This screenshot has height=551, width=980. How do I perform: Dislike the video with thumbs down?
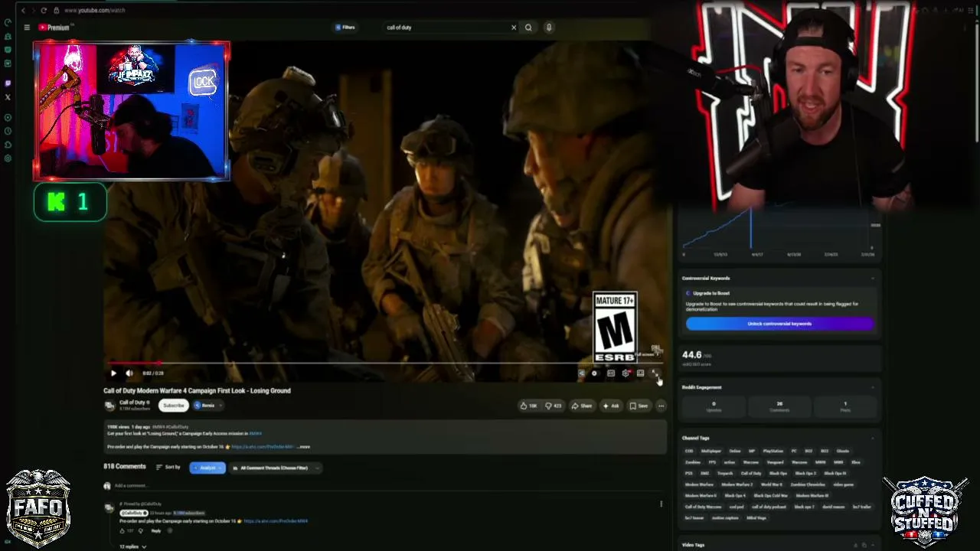click(x=554, y=406)
